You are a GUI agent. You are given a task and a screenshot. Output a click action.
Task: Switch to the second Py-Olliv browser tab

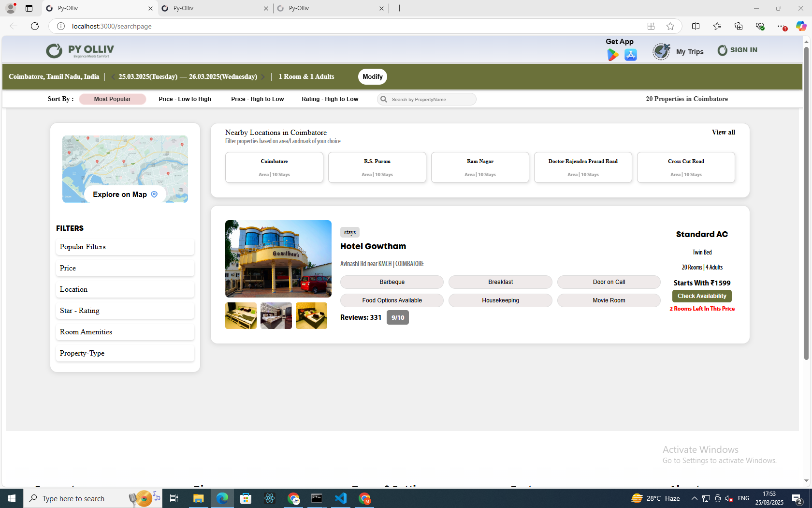click(214, 8)
